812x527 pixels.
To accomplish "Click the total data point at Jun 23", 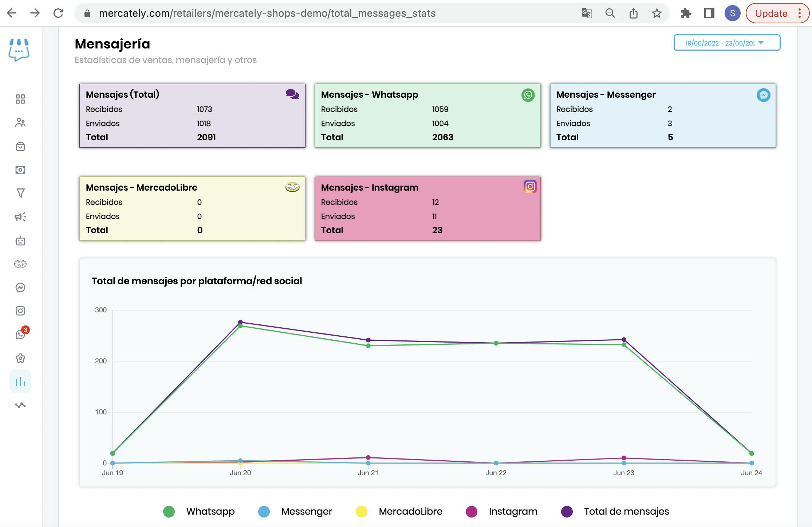I will point(624,340).
